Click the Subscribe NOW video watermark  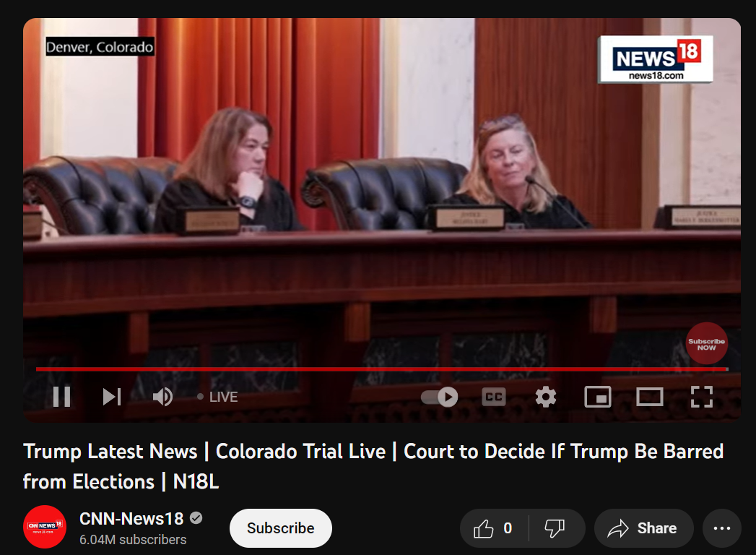(x=706, y=343)
